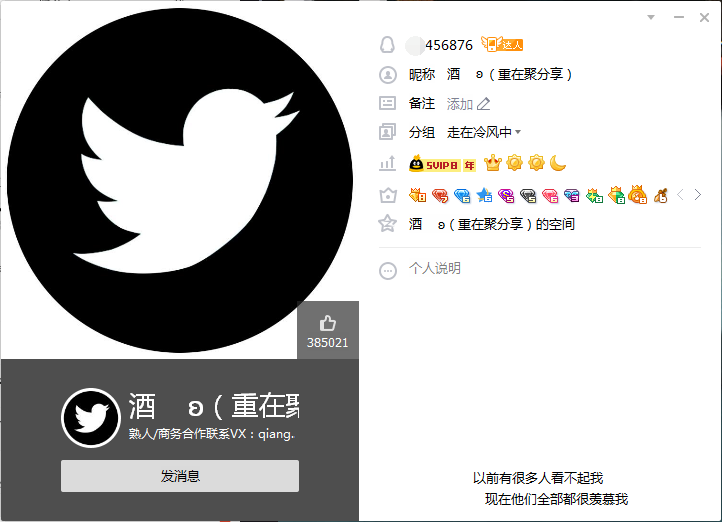Show more badges with right chevron
722x522 pixels.
[698, 195]
